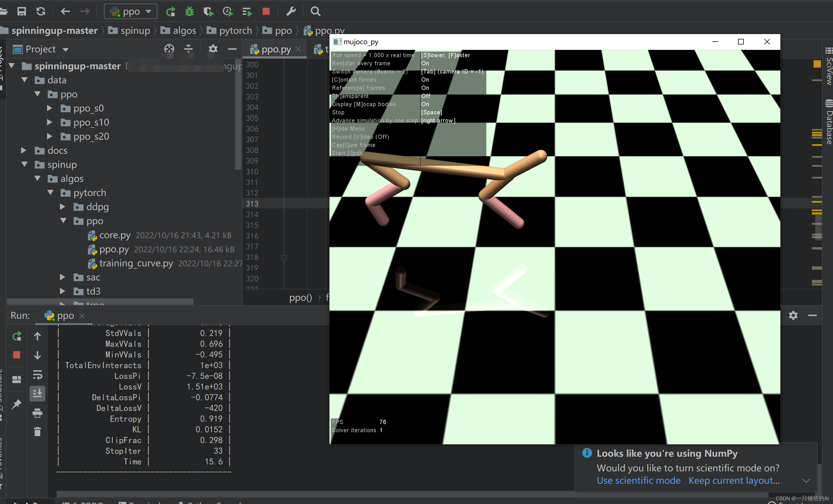
Task: Click the Synchronize/reload icon in toolbar
Action: (41, 12)
